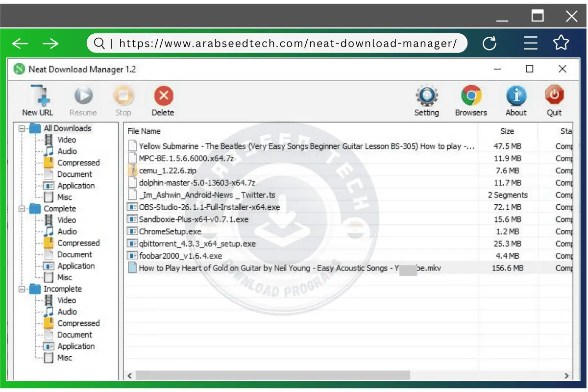The image size is (588, 392).
Task: Navigate back in the browser
Action: point(20,43)
